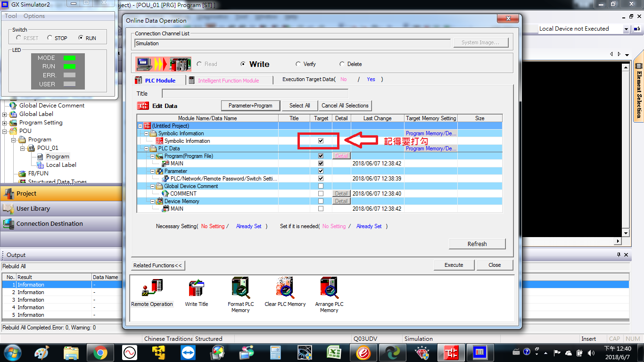Viewport: 644px width, 362px height.
Task: Uncheck the Symbolic Information target checkbox
Action: point(321,141)
